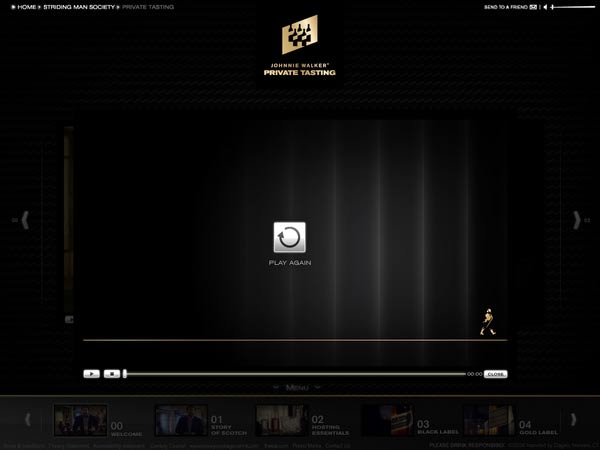Click the video play button

point(91,374)
